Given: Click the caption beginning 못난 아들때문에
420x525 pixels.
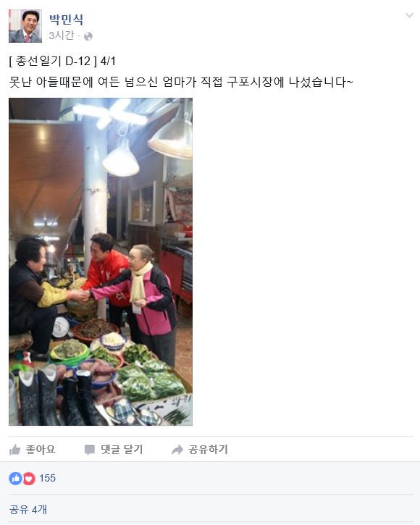Looking at the screenshot, I should [181, 82].
